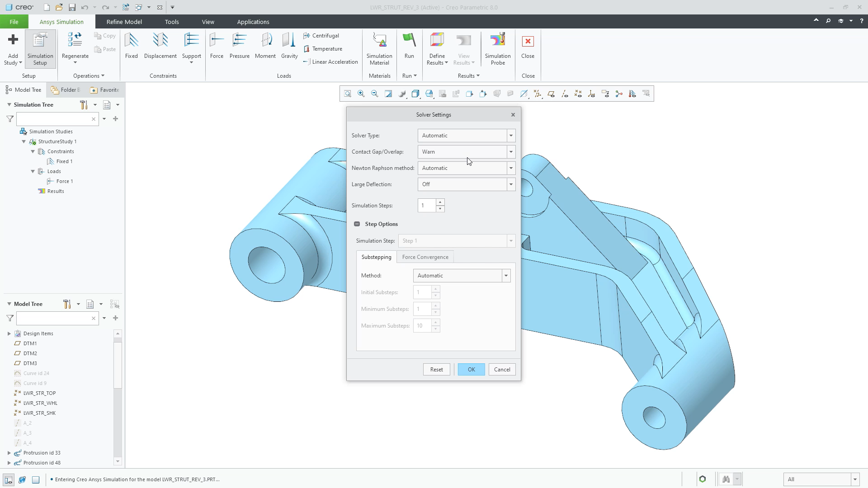Open the Newton Raphson method dropdown

[x=511, y=168]
